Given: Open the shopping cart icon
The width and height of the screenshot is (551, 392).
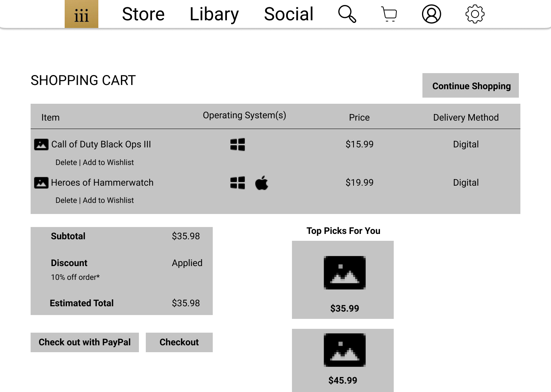Looking at the screenshot, I should click(389, 15).
